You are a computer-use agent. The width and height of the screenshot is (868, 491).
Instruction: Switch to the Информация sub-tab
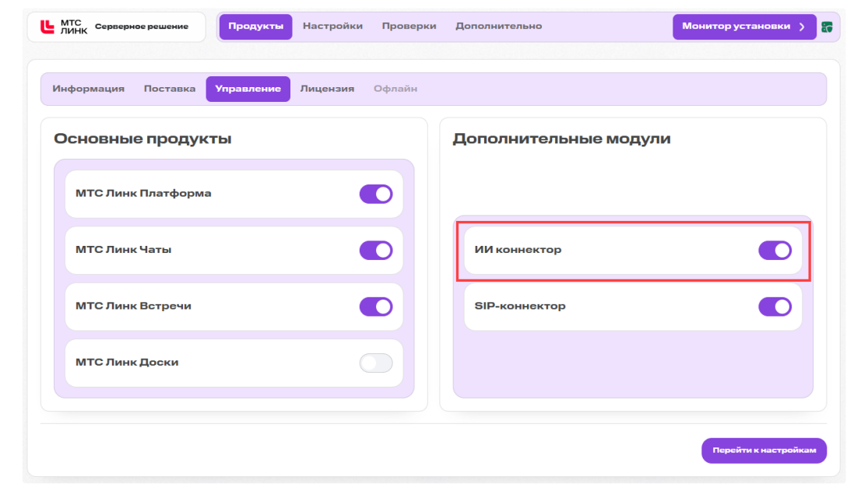coord(89,89)
